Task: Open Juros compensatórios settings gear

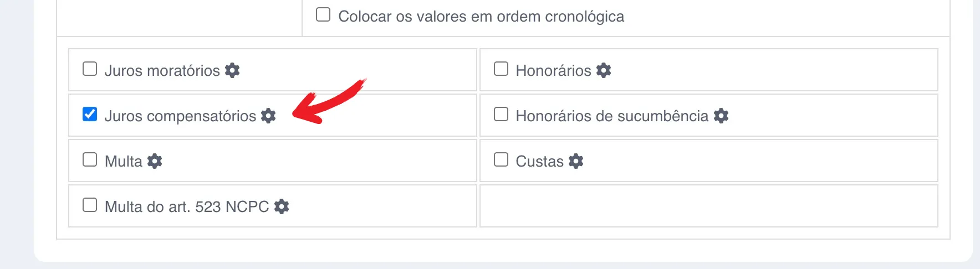Action: pos(268,116)
